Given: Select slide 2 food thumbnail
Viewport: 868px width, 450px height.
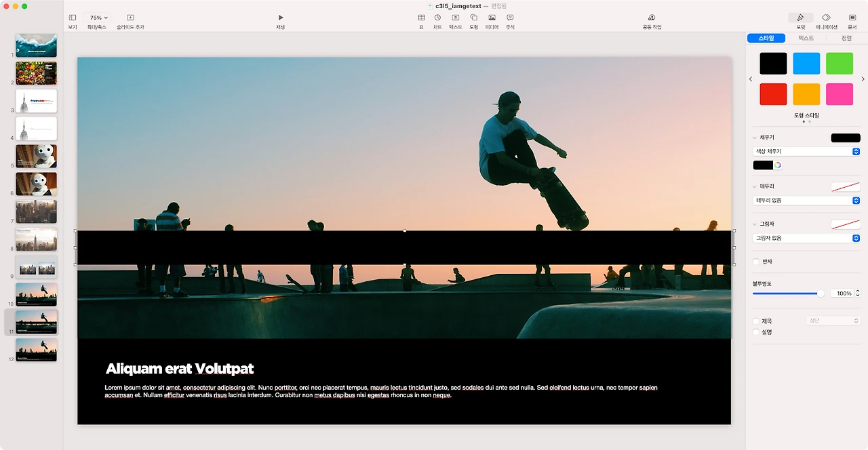Looking at the screenshot, I should point(36,73).
